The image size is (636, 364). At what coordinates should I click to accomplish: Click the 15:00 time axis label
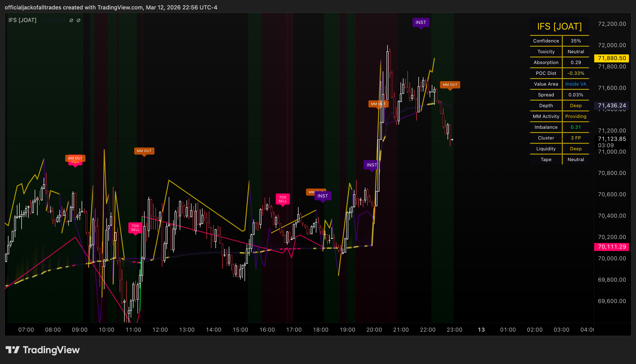(240, 330)
